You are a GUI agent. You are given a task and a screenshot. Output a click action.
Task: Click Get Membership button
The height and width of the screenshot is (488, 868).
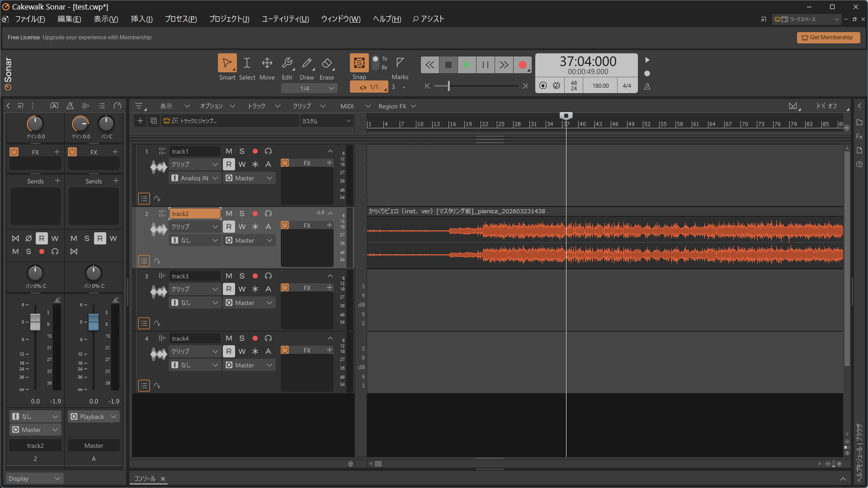[x=828, y=38]
